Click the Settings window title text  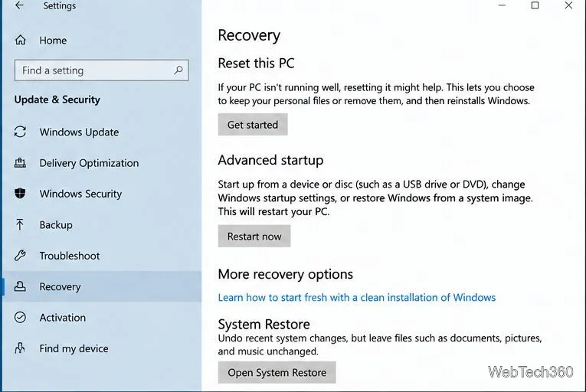60,5
